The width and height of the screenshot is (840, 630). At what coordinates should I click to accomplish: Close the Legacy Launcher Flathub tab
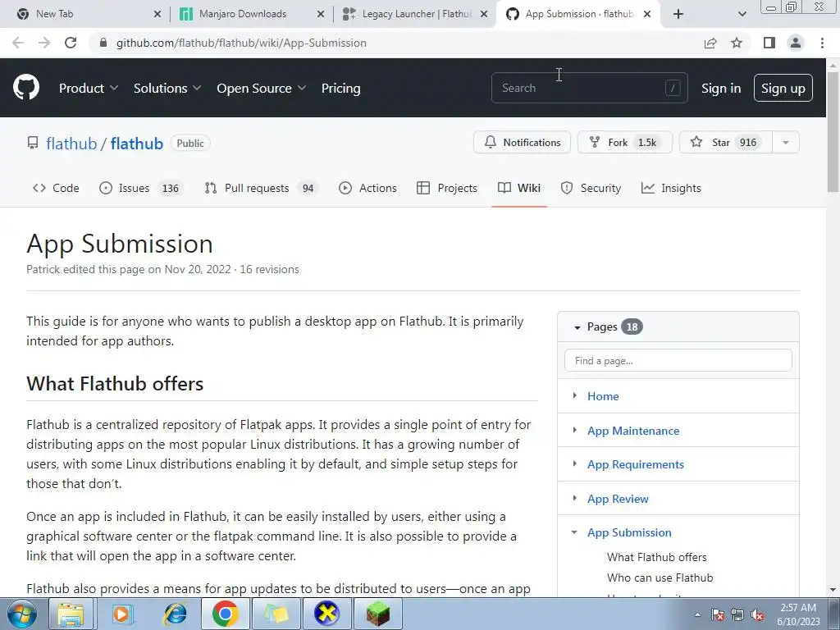tap(484, 14)
